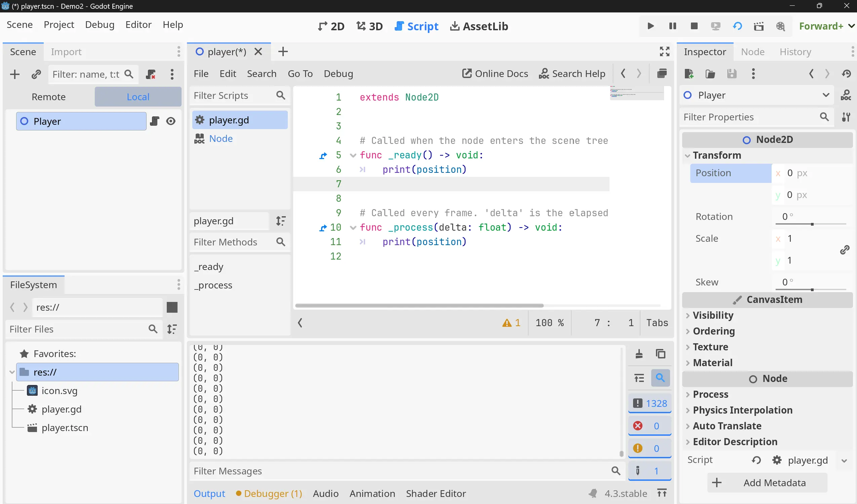Open the Script property dropdown arrow
The height and width of the screenshot is (504, 857).
844,461
